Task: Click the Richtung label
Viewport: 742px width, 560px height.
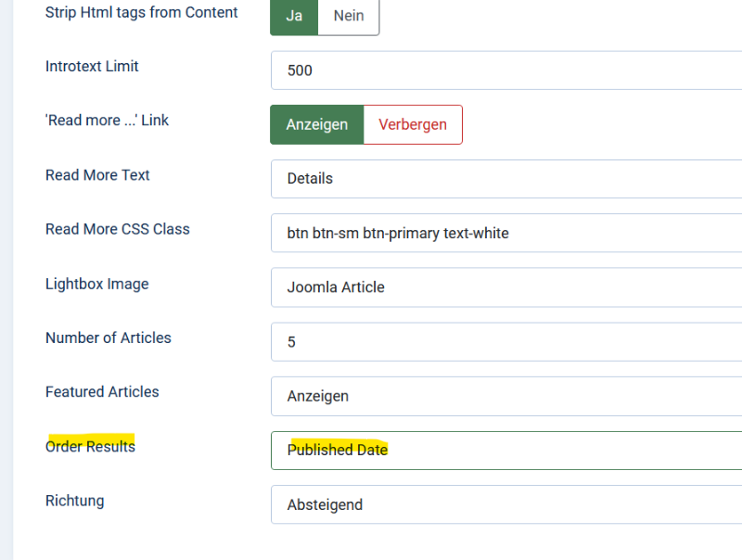Action: [75, 501]
